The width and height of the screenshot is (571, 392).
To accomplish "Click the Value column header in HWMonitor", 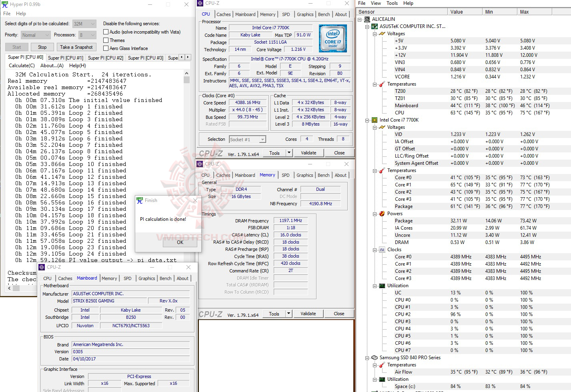I will 465,12.
